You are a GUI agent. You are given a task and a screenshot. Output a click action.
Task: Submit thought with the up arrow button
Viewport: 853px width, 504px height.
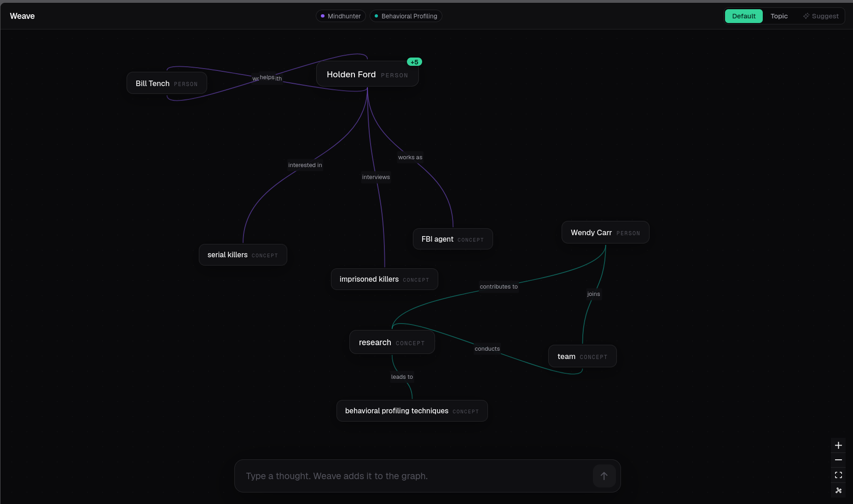pos(604,476)
